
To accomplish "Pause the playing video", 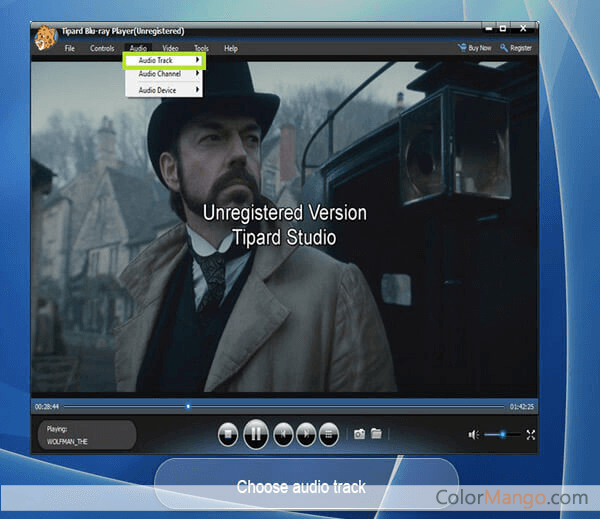I will (x=256, y=434).
